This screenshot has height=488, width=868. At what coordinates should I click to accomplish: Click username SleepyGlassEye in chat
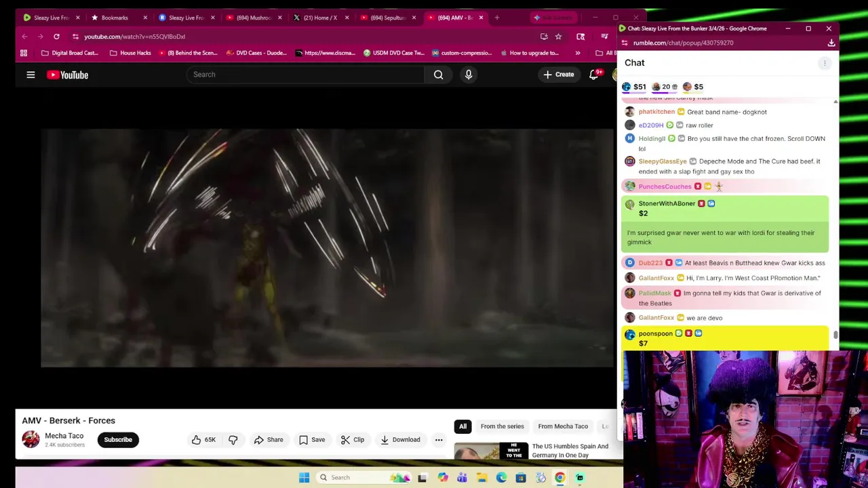click(x=663, y=161)
